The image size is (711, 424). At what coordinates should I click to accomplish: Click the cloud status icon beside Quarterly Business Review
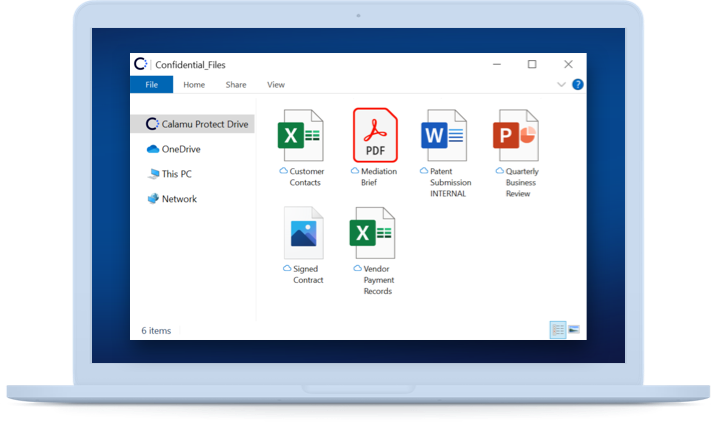click(500, 171)
